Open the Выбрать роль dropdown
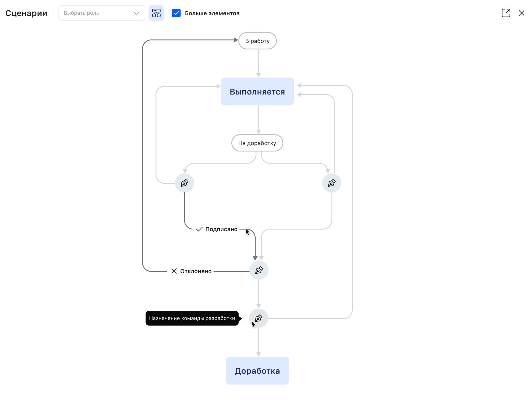532x409 pixels. (98, 13)
